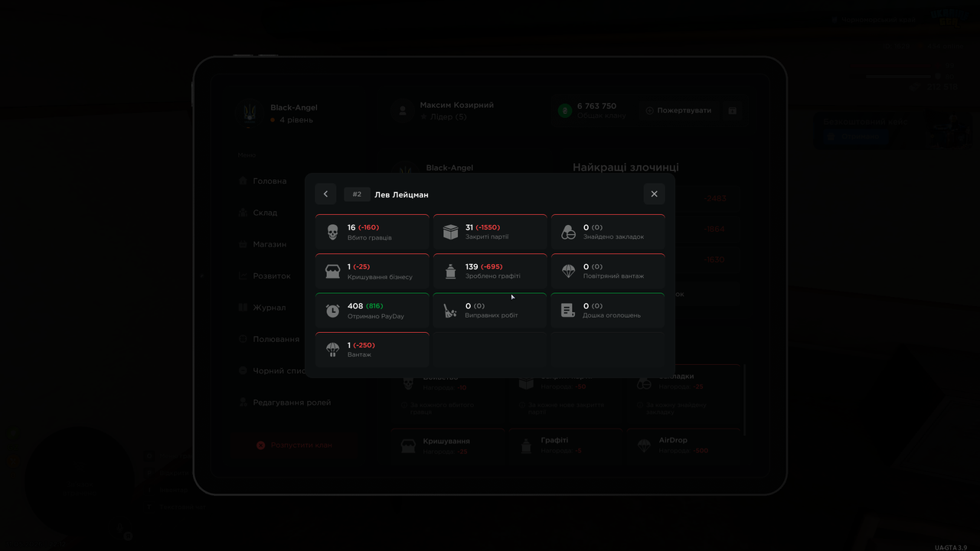980x551 pixels.
Task: Click the red (-1550) penalty value
Action: 488,227
